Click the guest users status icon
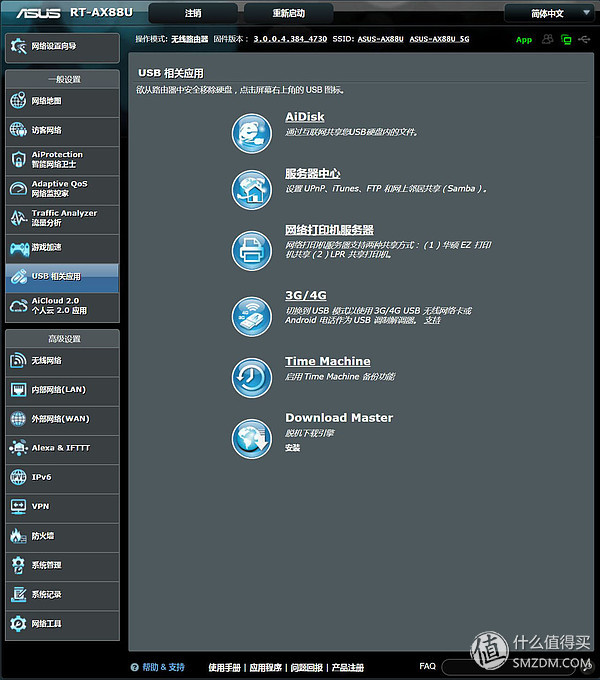This screenshot has height=680, width=600. [x=548, y=39]
